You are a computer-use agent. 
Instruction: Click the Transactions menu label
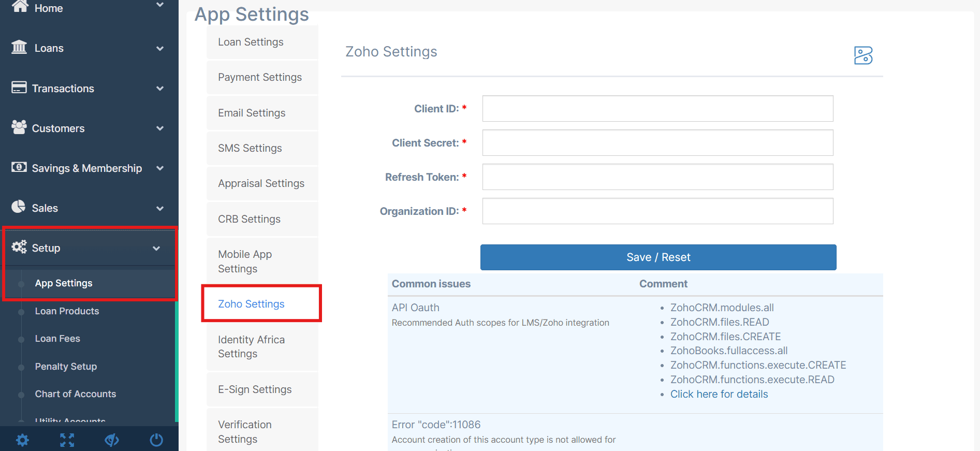pos(63,89)
